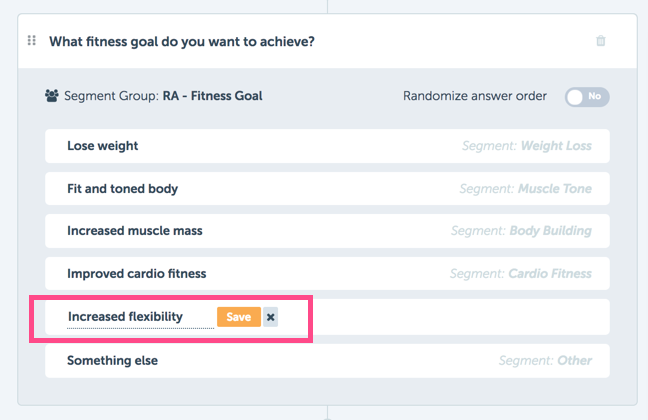Open the Body Building segment assignment

pos(521,231)
